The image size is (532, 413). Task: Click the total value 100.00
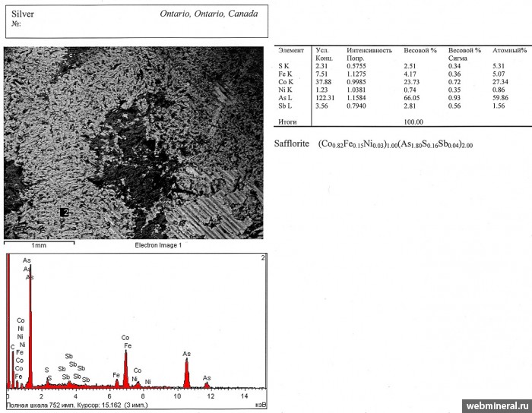coord(413,122)
